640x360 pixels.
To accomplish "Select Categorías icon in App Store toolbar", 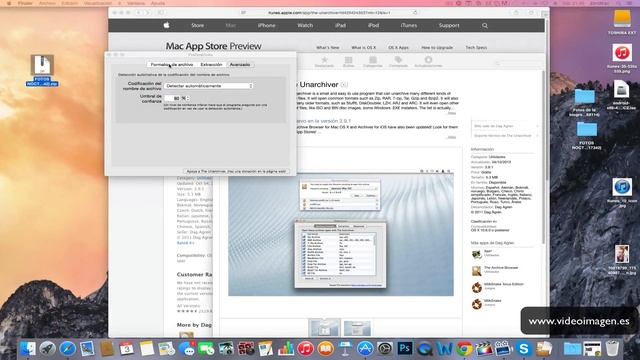I will click(373, 62).
